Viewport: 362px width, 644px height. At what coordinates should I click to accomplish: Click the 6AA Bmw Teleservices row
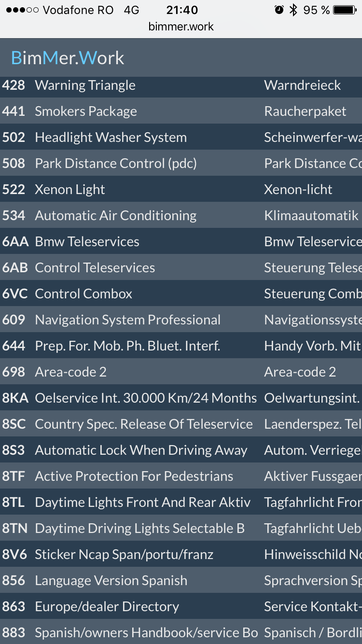pos(181,241)
